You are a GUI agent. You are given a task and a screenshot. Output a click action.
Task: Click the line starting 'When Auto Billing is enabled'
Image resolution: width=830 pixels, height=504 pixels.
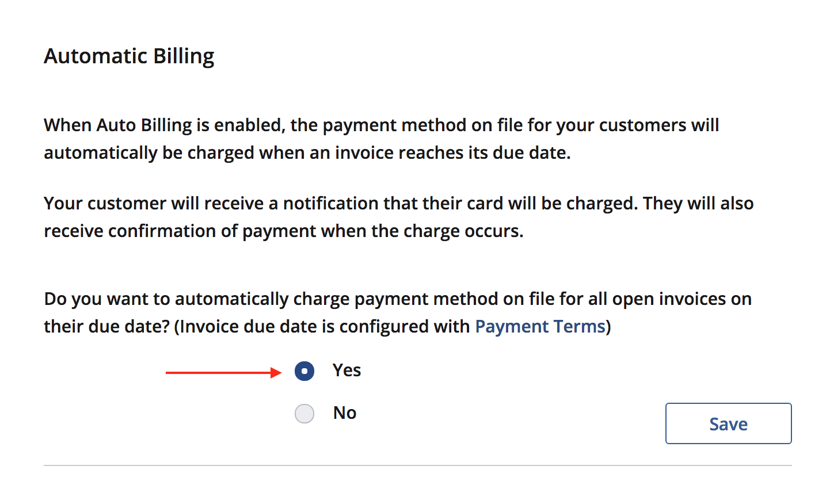(x=381, y=125)
